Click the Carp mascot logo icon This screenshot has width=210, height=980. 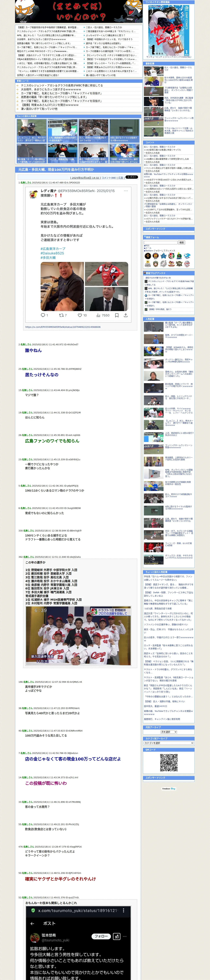172,256
